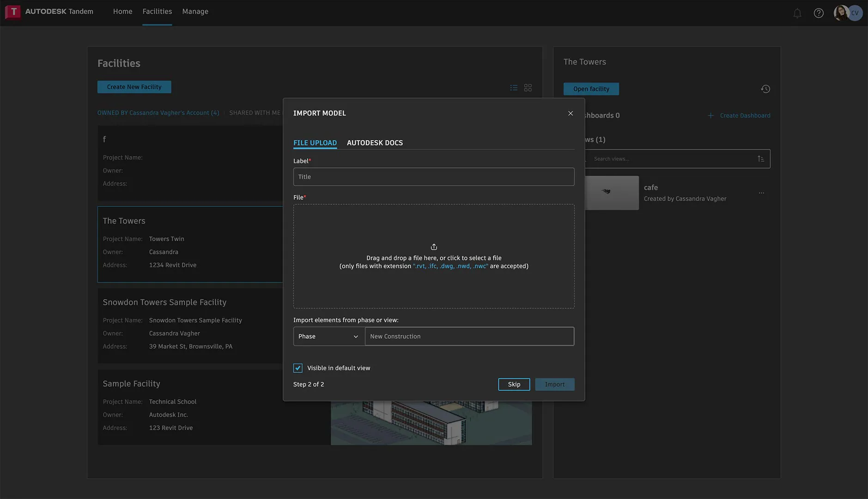The width and height of the screenshot is (868, 499).
Task: Open the notifications bell
Action: coord(797,13)
